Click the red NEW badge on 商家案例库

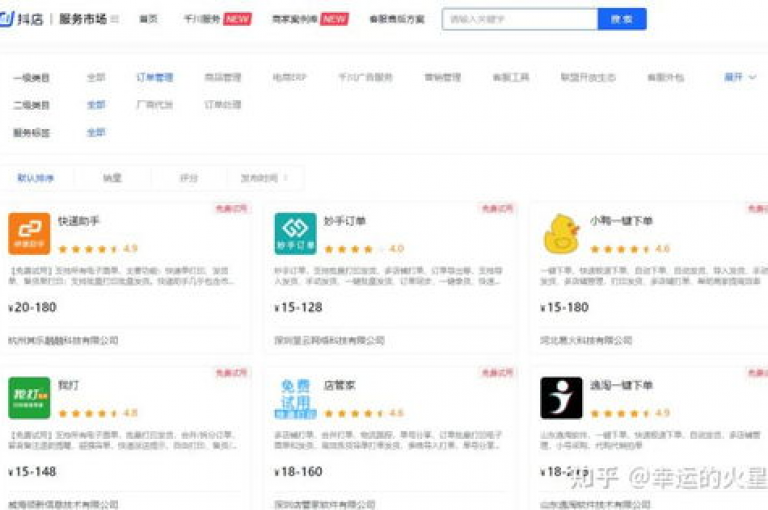[x=335, y=19]
